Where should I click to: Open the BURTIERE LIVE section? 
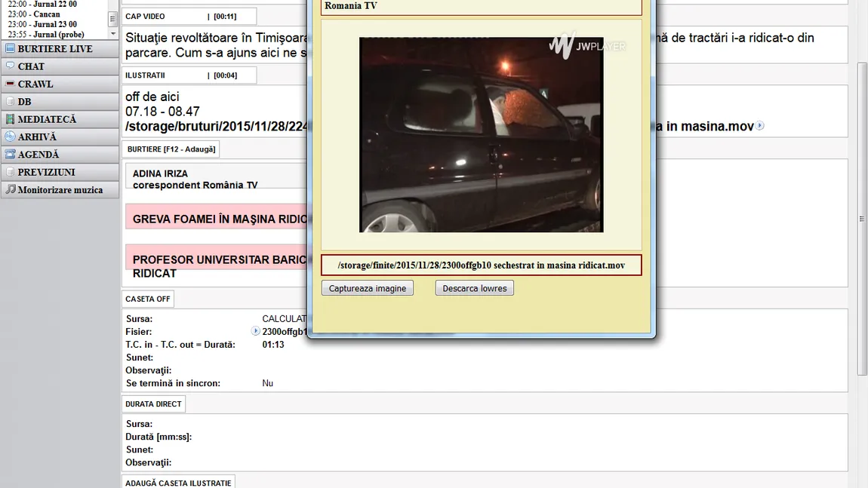click(x=60, y=49)
